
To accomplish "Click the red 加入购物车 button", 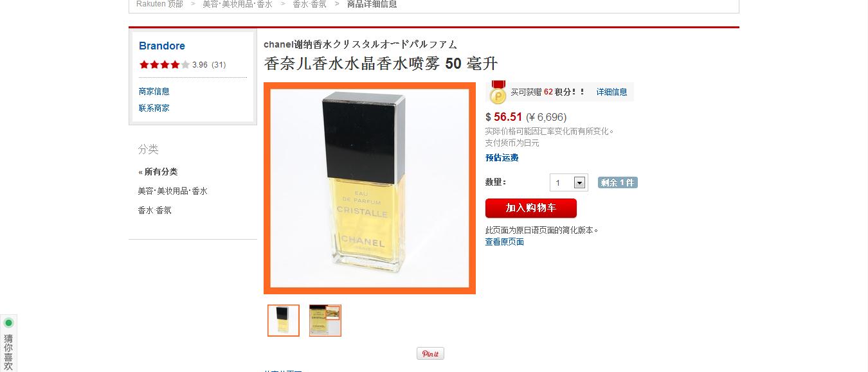I will (531, 208).
